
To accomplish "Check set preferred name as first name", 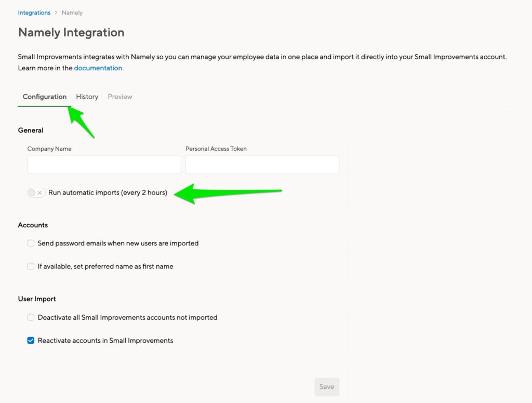I will point(31,266).
